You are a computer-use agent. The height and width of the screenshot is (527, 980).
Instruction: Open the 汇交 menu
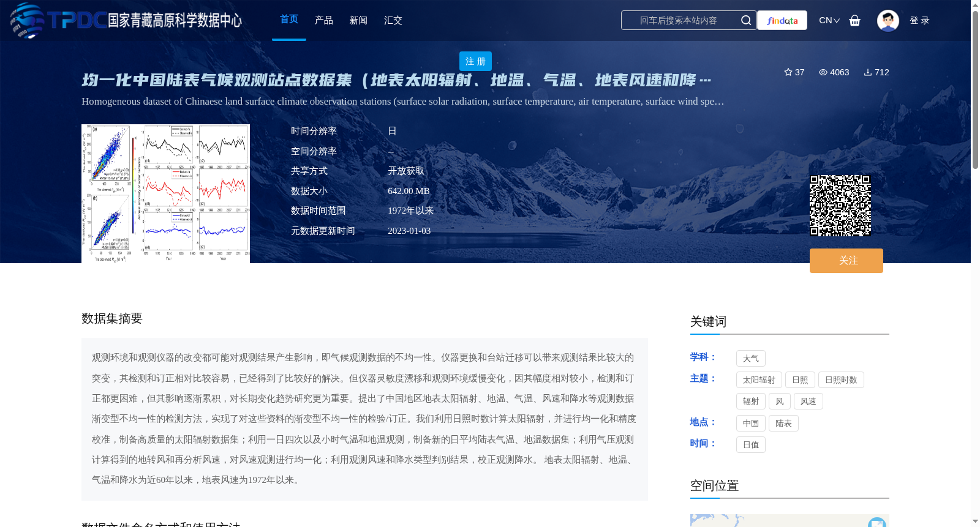pyautogui.click(x=393, y=20)
